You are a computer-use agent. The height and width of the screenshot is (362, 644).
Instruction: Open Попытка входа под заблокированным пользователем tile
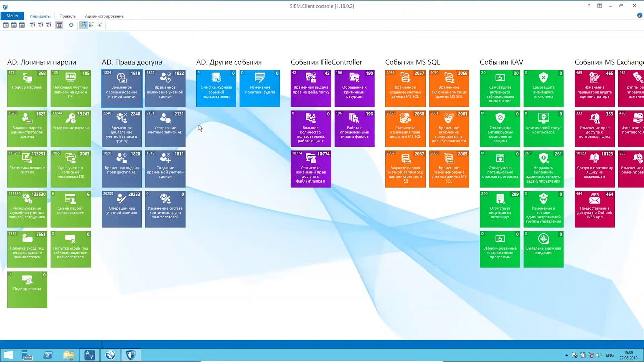click(x=71, y=249)
